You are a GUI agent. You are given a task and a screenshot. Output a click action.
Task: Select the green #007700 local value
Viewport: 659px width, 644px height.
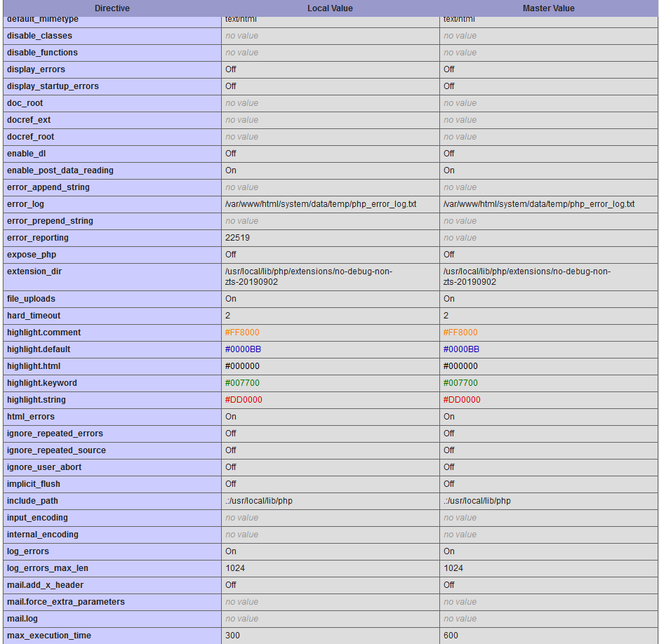(x=242, y=383)
